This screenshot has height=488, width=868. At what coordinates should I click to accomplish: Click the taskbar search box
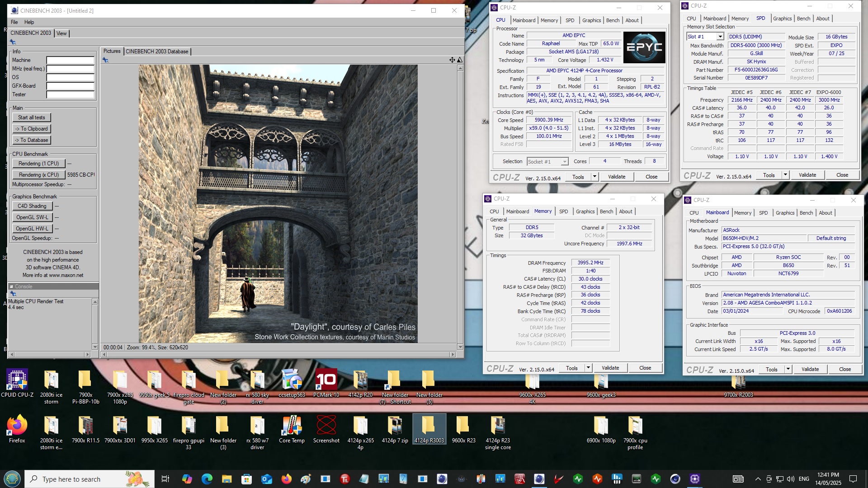[90, 479]
